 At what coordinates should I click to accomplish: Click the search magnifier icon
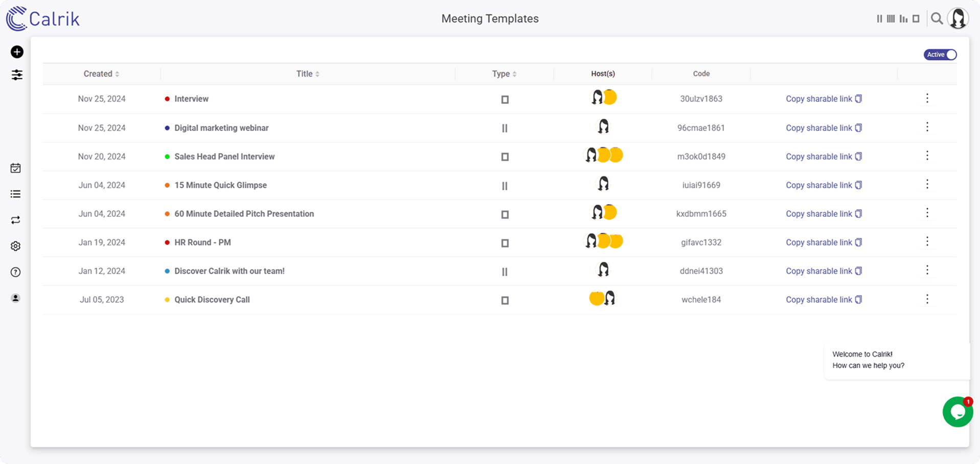click(x=937, y=19)
